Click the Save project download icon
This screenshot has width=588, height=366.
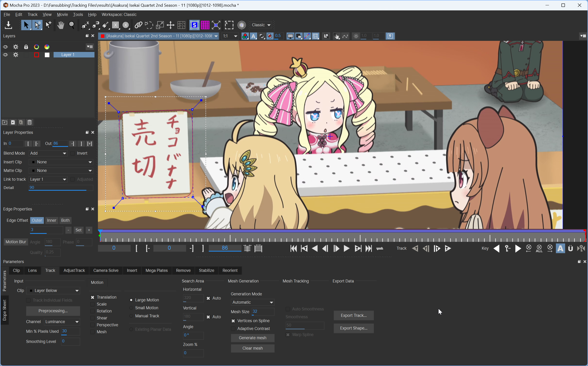8,25
